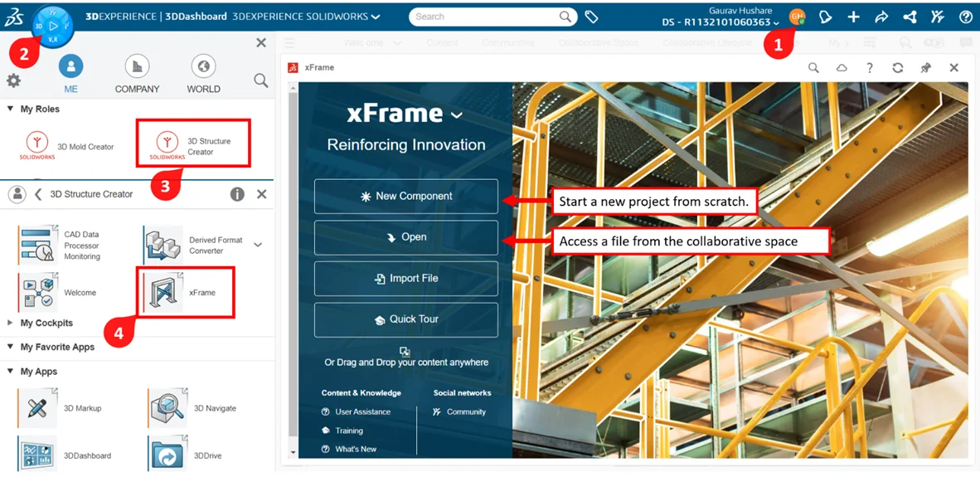Close the 3D Structure Creator role panel

261,194
